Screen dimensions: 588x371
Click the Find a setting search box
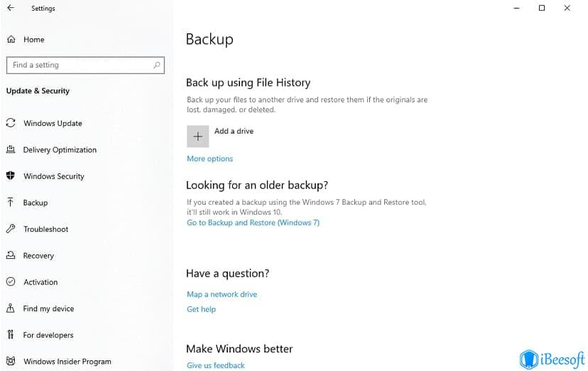(85, 65)
